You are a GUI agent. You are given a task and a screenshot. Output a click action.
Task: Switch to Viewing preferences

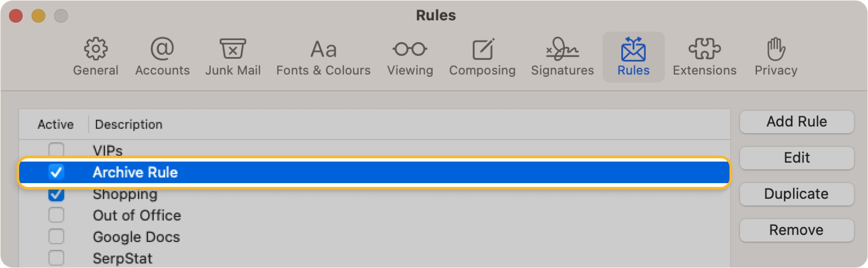[x=410, y=56]
